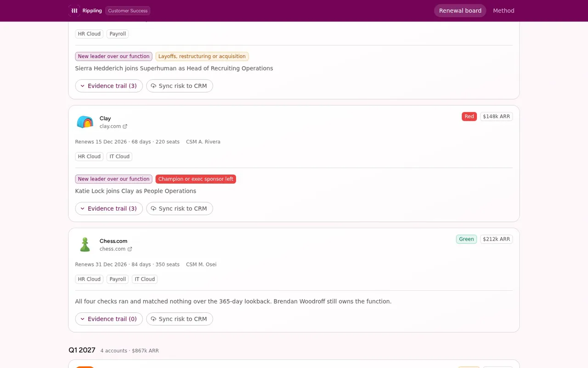This screenshot has width=588, height=368.
Task: Sync Clay's risk to CRM
Action: [180, 208]
